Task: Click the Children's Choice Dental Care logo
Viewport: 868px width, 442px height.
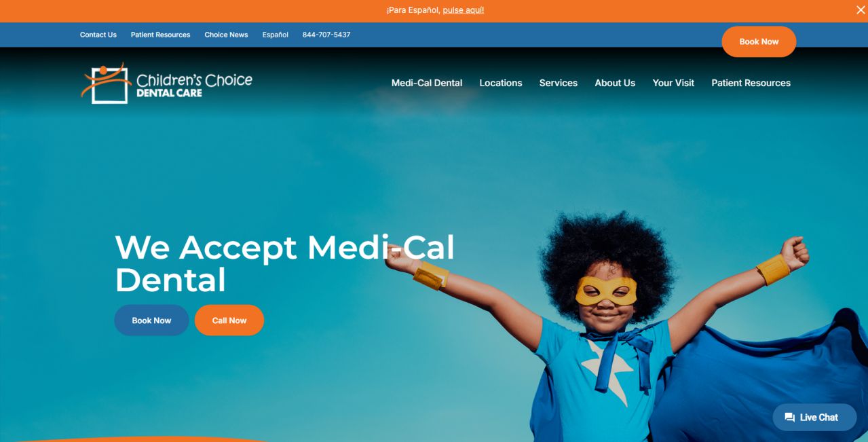Action: pos(167,83)
